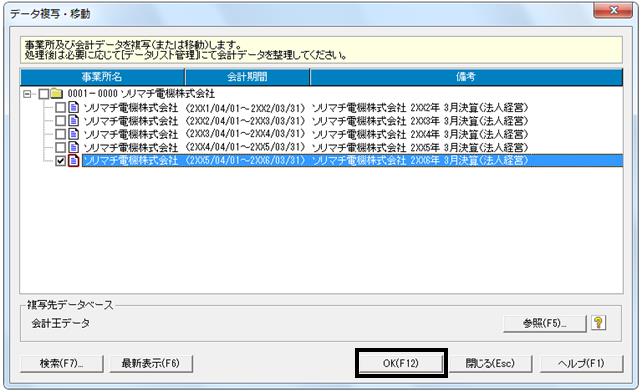
Task: Sort by the 会計期間 column header
Action: pos(247,77)
